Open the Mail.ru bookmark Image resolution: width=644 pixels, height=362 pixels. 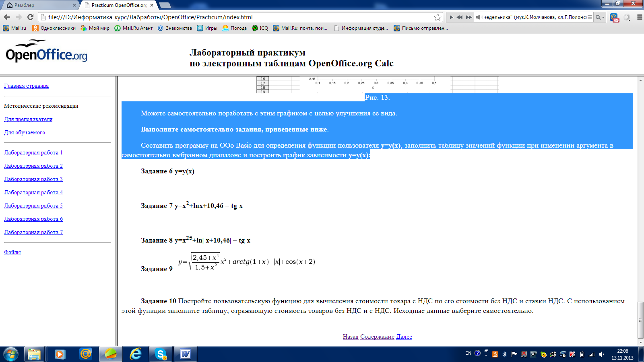tap(14, 28)
